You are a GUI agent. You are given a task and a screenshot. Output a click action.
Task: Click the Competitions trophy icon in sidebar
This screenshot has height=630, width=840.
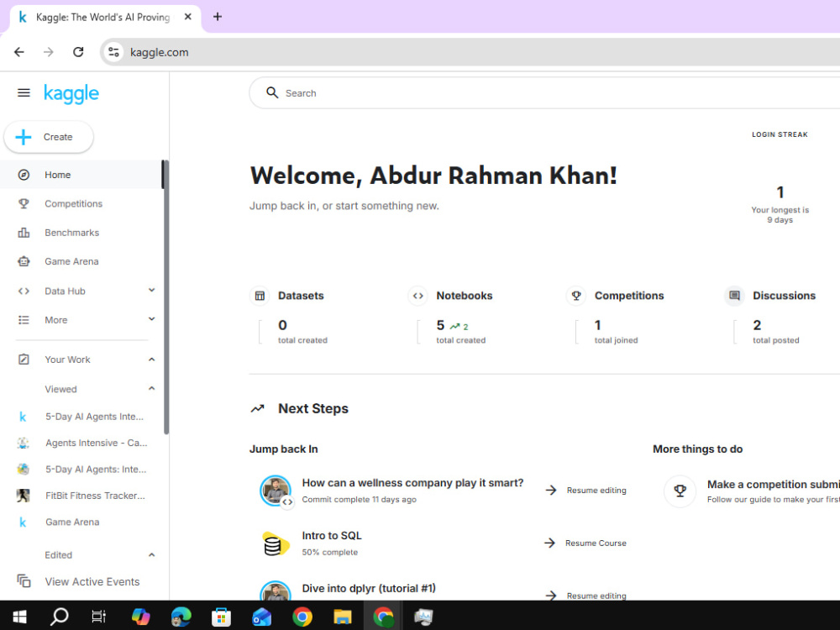tap(24, 203)
